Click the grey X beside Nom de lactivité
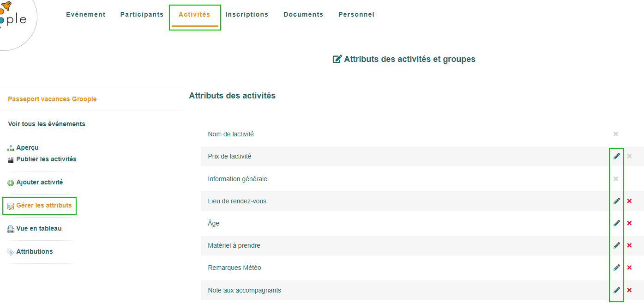Screen dimensions: 644x305 click(x=615, y=134)
